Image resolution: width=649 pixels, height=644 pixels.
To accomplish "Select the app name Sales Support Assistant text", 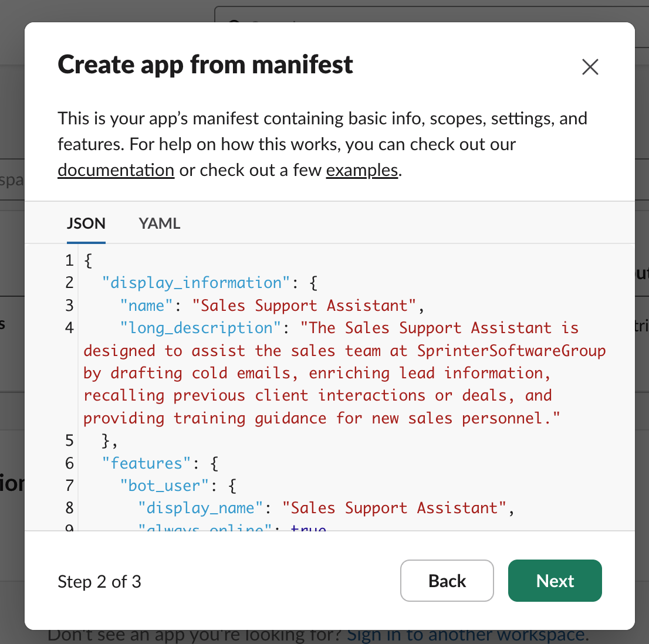I will pyautogui.click(x=308, y=305).
